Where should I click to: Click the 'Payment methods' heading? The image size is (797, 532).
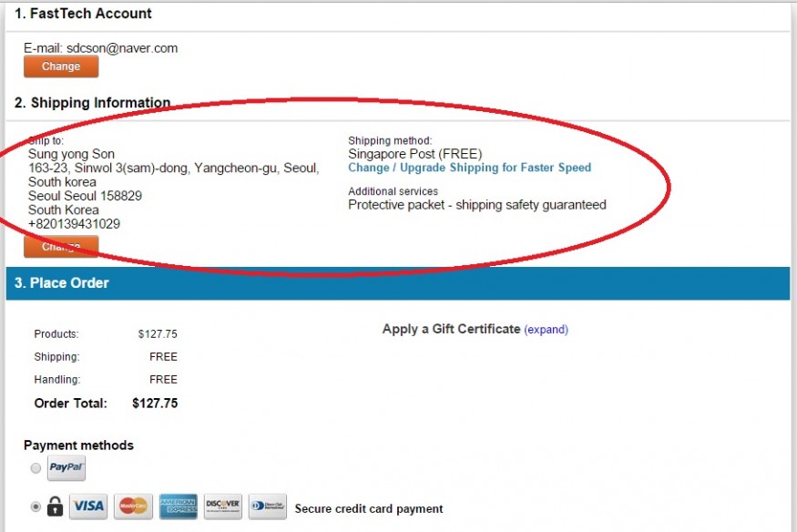(x=78, y=445)
